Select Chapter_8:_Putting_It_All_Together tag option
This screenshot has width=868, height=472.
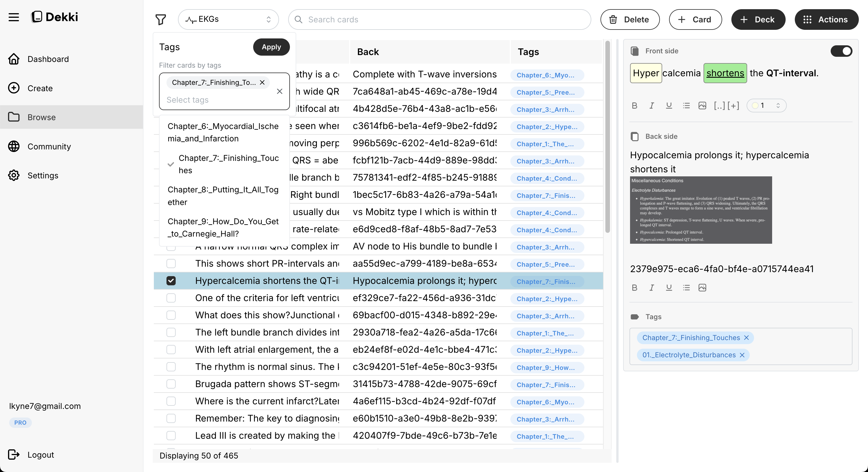(x=223, y=196)
